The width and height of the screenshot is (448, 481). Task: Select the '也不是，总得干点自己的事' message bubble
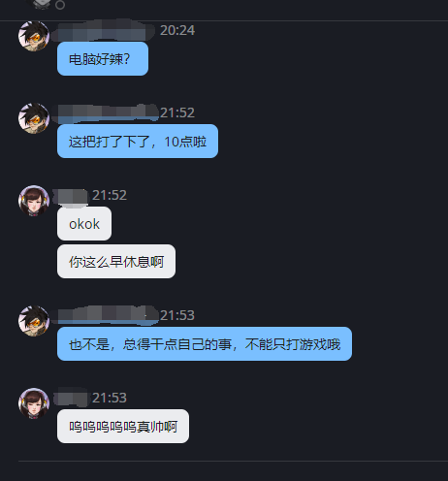coord(205,344)
